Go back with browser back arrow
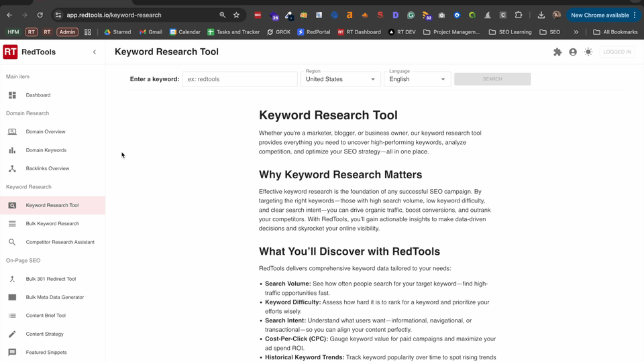The height and width of the screenshot is (362, 644). [9, 15]
